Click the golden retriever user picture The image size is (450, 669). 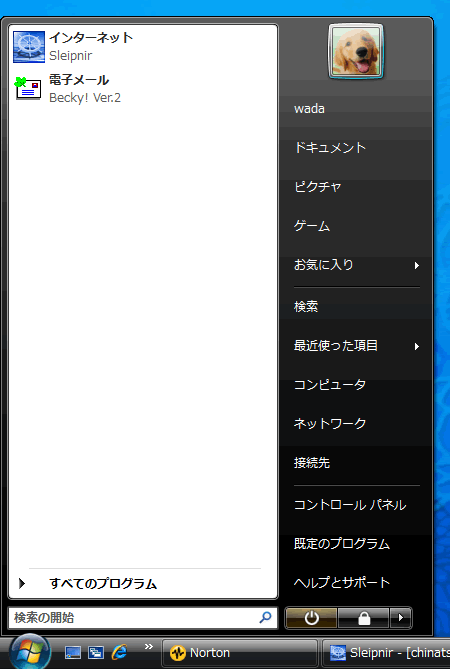[x=356, y=51]
